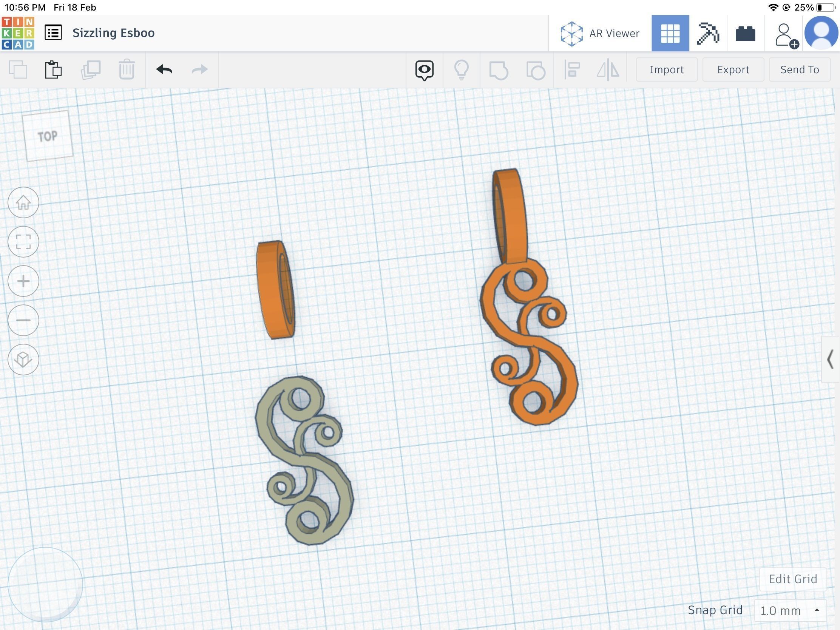Tap the circular touch control at bottom-left
Viewport: 840px width, 630px height.
tap(45, 585)
